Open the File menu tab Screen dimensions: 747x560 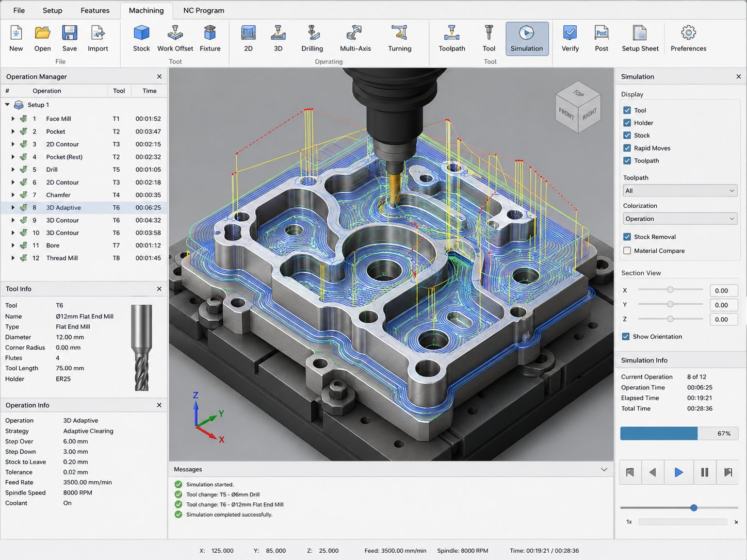pyautogui.click(x=19, y=10)
